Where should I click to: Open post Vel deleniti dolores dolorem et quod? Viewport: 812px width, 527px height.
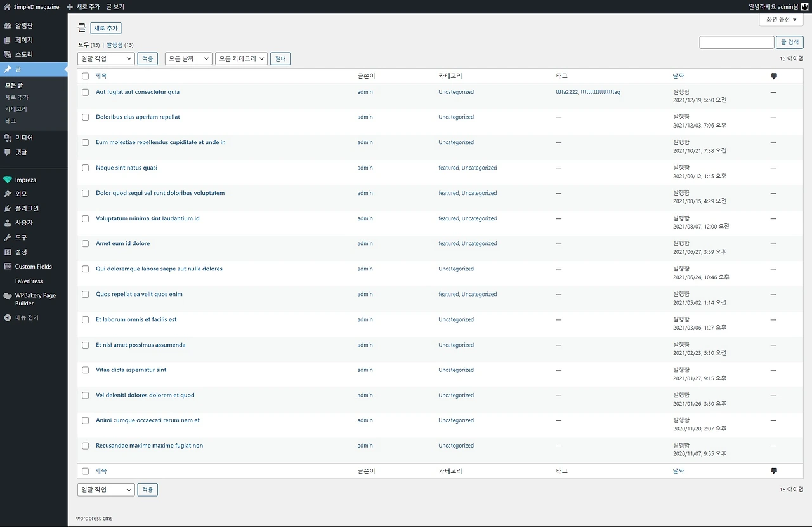pos(145,396)
